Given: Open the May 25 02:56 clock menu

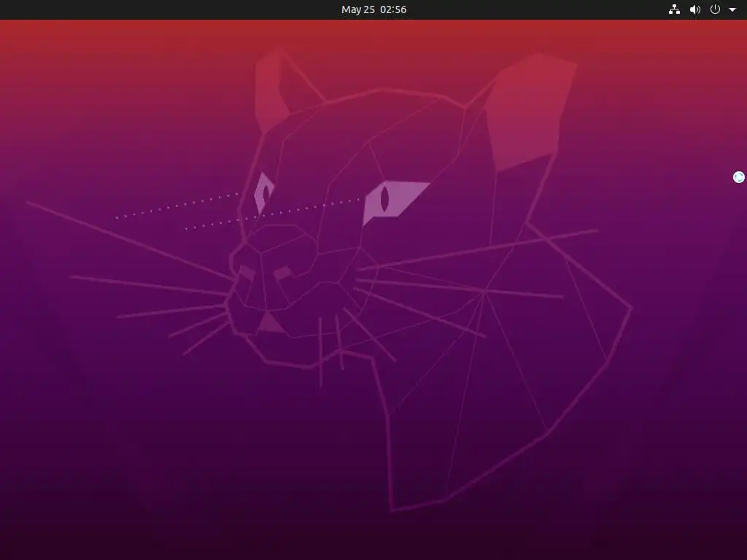Looking at the screenshot, I should [x=373, y=9].
